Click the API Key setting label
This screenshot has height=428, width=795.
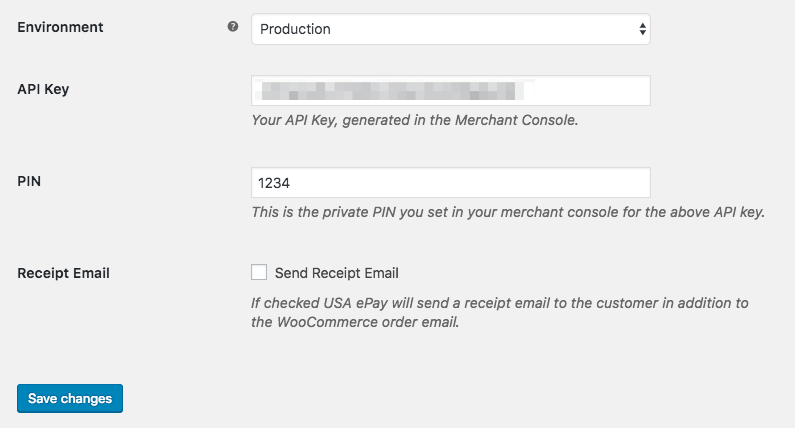point(43,89)
